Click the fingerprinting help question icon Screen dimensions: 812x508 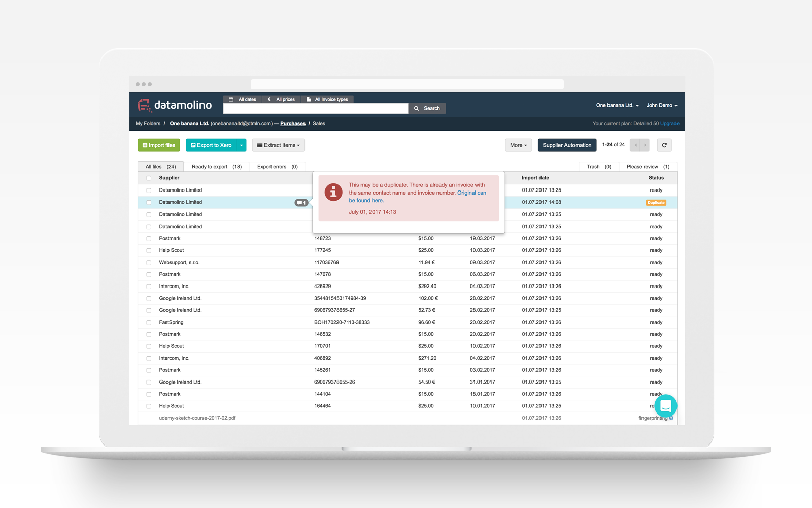tap(671, 418)
